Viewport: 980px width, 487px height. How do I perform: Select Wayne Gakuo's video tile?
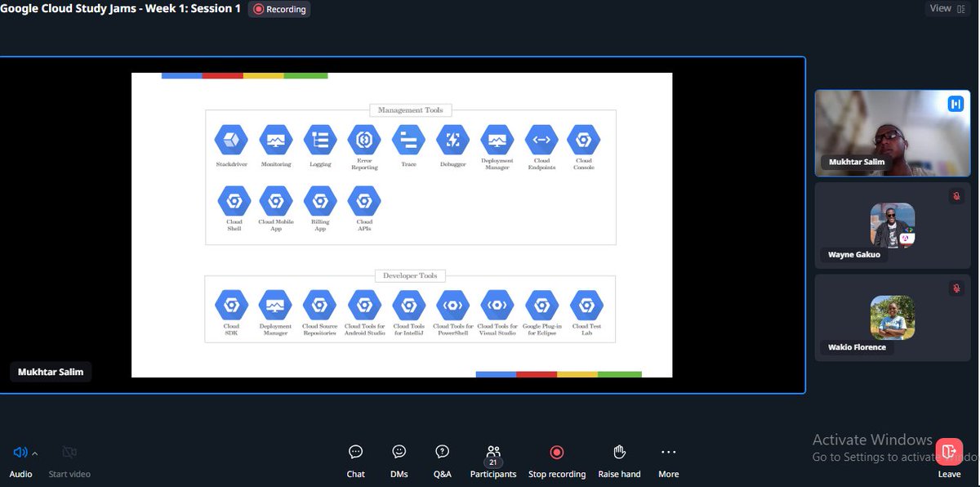click(x=892, y=225)
